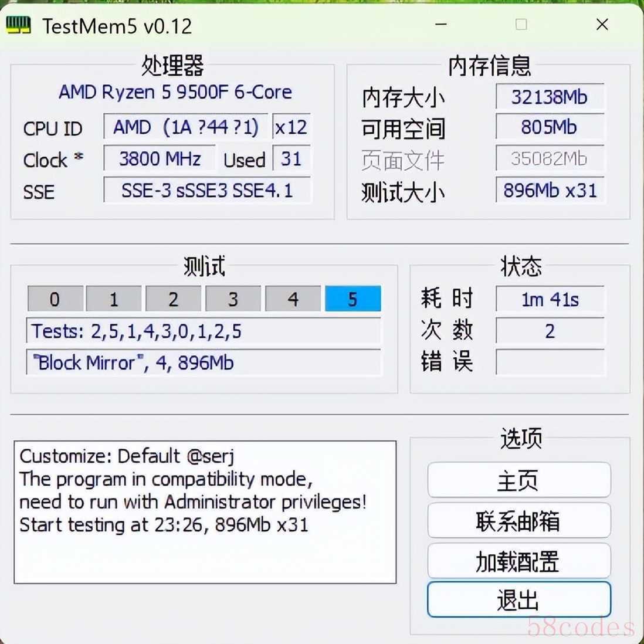Screen dimensions: 644x644
Task: Click the 'x12' thread count field
Action: coord(291,127)
